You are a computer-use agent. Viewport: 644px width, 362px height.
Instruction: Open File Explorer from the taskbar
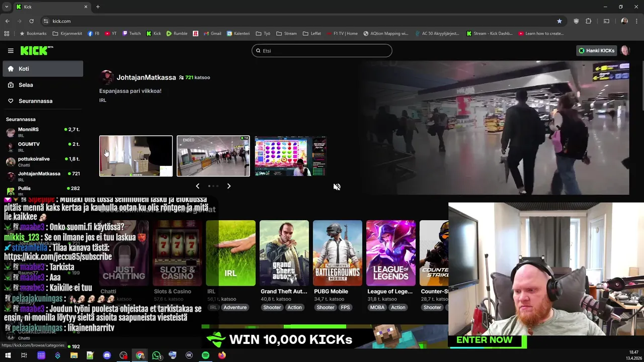coord(74,355)
